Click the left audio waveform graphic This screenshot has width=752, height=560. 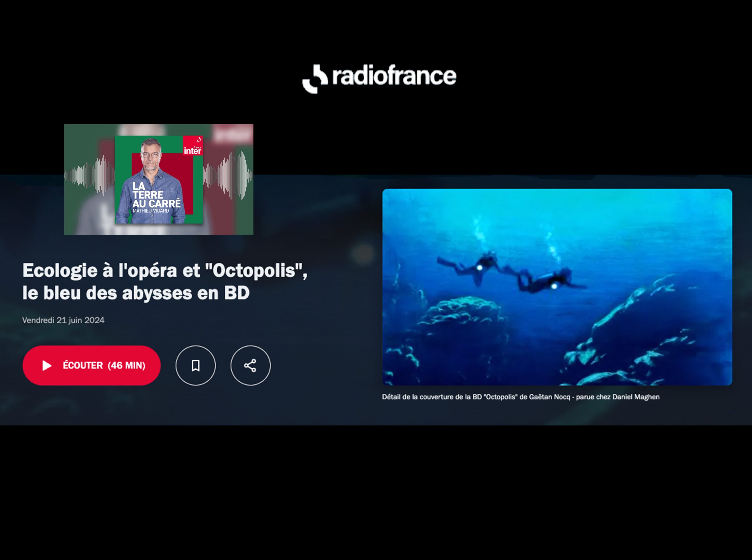[x=90, y=176]
